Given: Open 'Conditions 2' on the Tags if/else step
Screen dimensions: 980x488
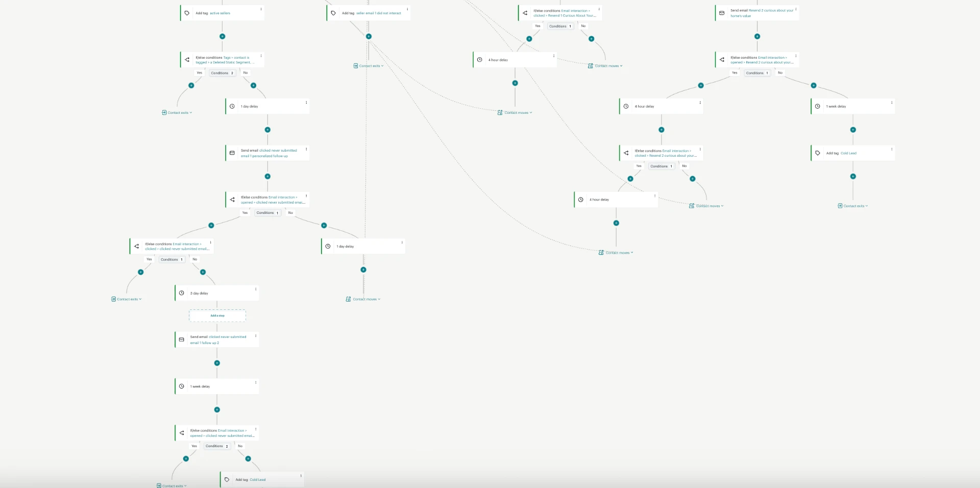Looking at the screenshot, I should coord(222,73).
